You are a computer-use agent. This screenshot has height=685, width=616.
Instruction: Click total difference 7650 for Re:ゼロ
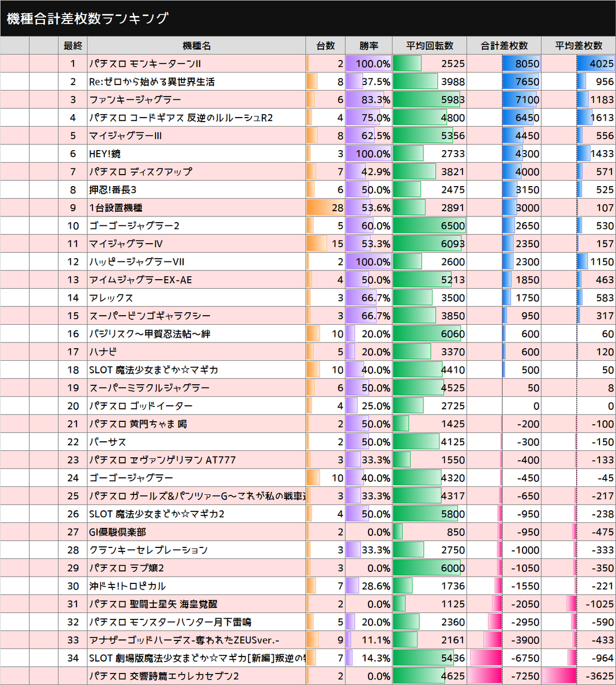504,82
